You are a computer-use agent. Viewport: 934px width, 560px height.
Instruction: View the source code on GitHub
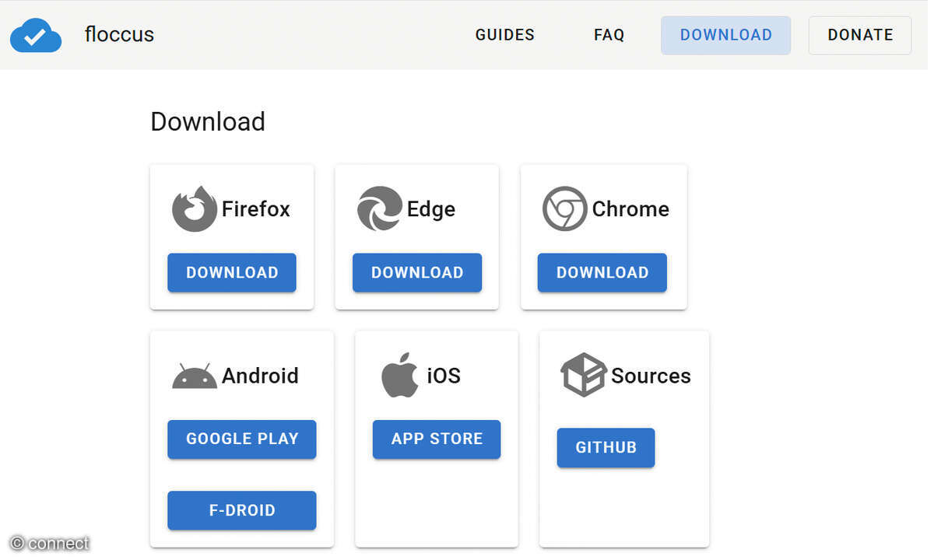[x=606, y=447]
